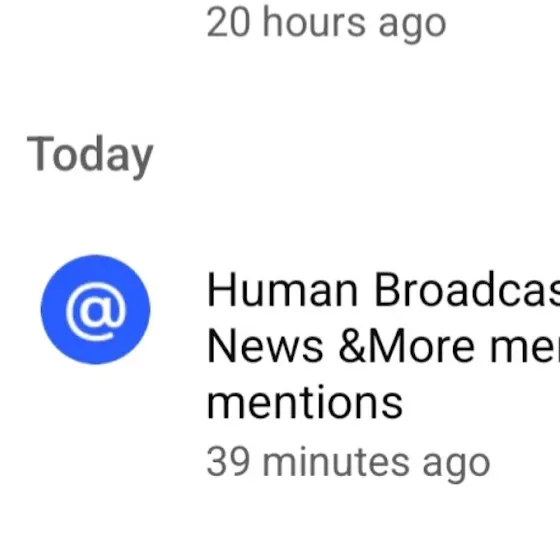
Task: Select the '39 minutes ago' timestamp
Action: pos(348,463)
